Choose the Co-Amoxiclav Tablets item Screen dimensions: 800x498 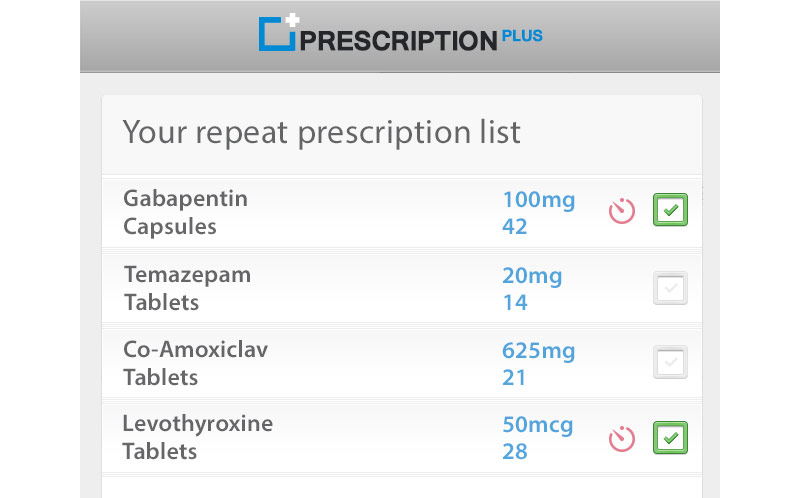click(195, 363)
